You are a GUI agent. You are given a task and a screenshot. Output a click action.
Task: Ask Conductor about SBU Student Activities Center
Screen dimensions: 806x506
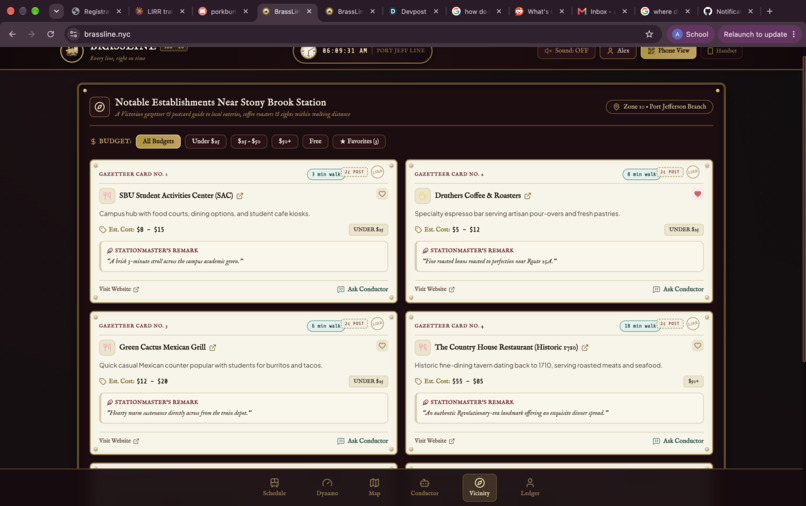362,289
